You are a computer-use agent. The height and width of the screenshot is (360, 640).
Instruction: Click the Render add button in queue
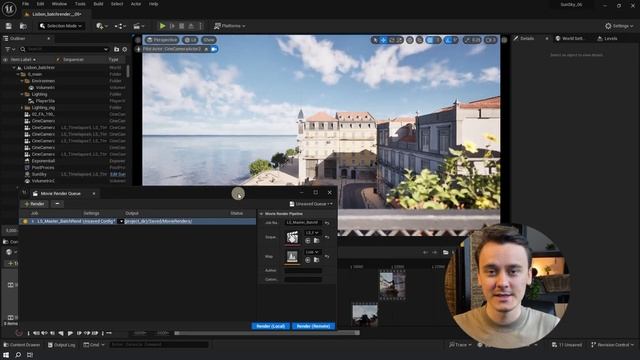(x=35, y=204)
